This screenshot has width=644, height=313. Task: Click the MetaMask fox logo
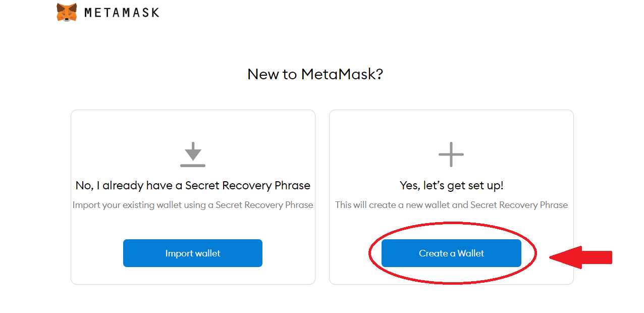click(67, 12)
